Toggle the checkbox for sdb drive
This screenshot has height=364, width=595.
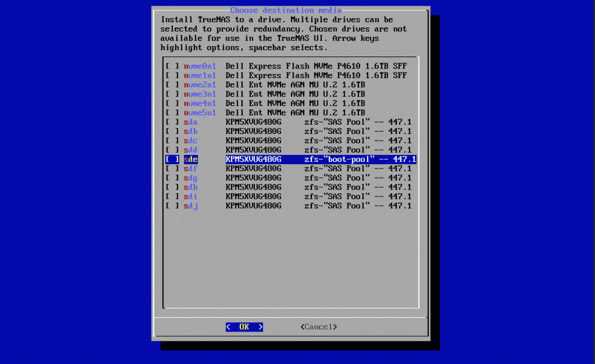click(x=172, y=131)
